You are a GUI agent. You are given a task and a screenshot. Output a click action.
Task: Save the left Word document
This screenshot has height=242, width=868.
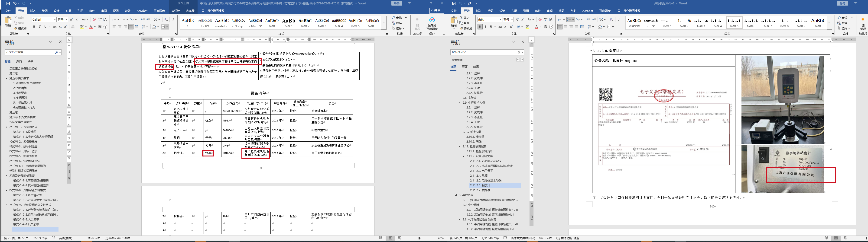(x=8, y=3)
